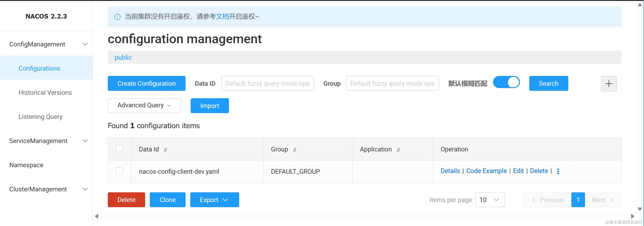Viewport: 644px width, 226px height.
Task: Sort by Application column icon
Action: (398, 150)
